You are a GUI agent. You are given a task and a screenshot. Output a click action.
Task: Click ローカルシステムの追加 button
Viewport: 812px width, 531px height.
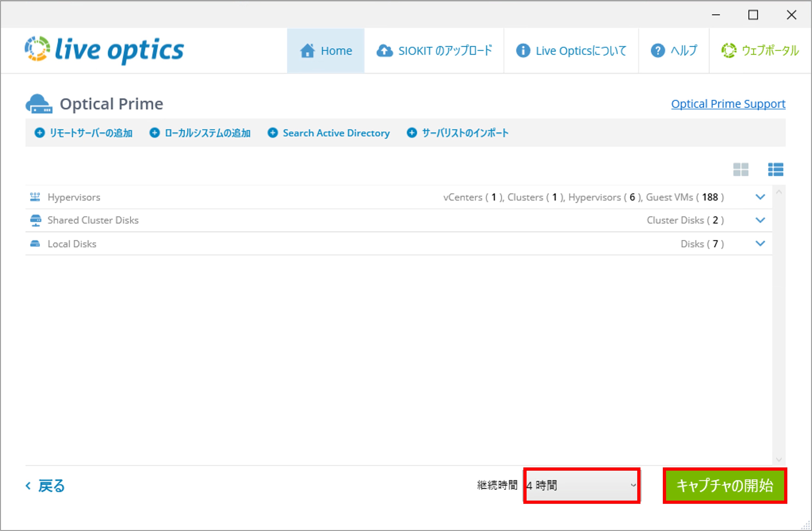click(x=200, y=133)
